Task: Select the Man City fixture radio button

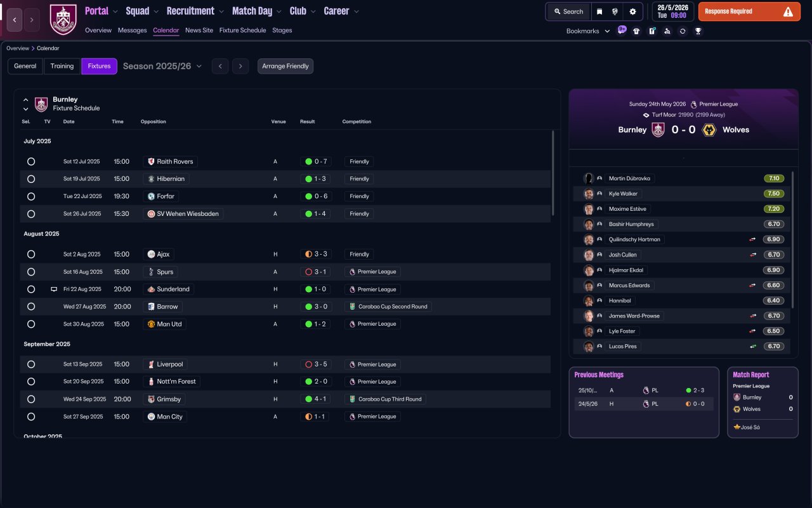Action: point(31,417)
